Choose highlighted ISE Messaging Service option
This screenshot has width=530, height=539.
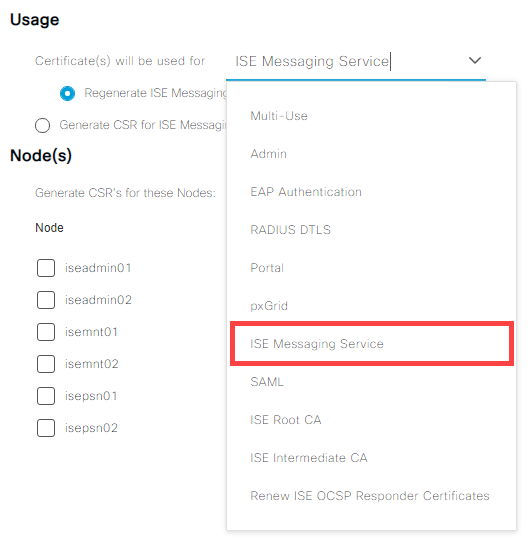pos(372,344)
